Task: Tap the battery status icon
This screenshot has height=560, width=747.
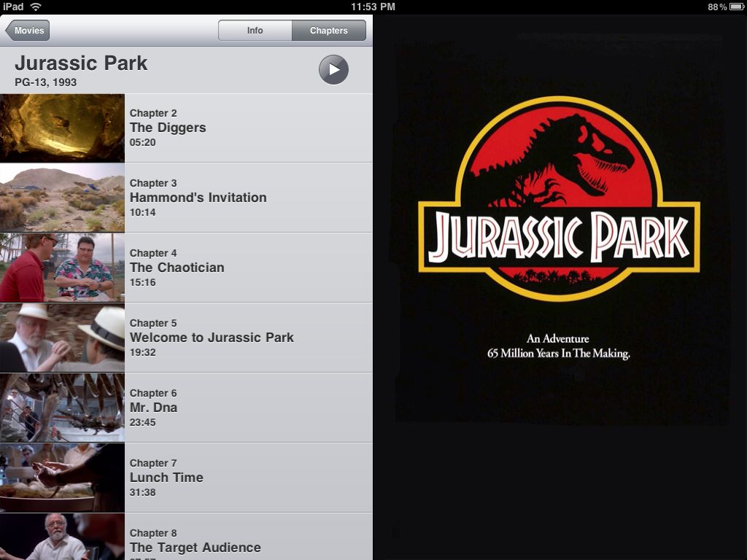Action: (x=737, y=7)
